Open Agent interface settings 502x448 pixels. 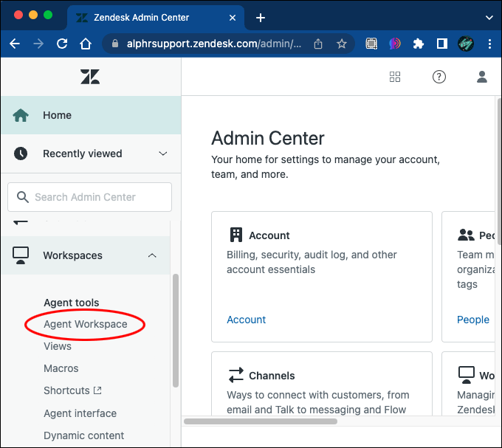pyautogui.click(x=80, y=413)
